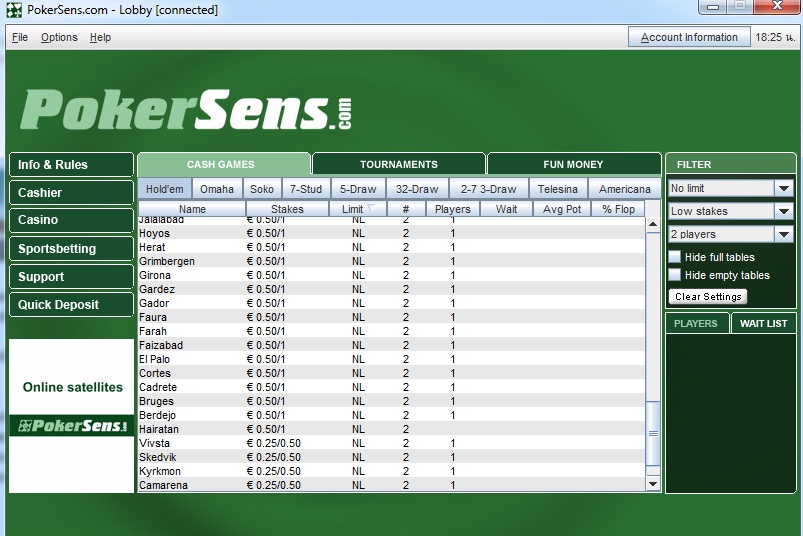Viewport: 803px width, 536px height.
Task: Select the Hold'em game tab
Action: click(x=164, y=189)
